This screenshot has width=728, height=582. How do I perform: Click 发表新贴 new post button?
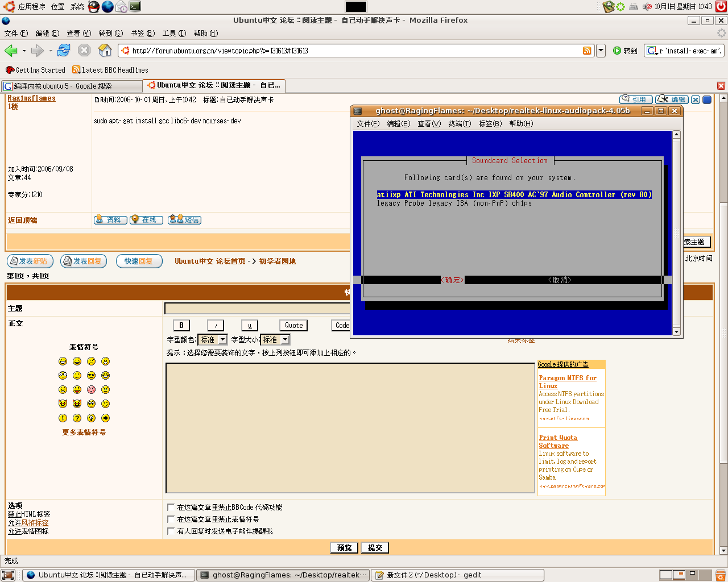pos(30,261)
